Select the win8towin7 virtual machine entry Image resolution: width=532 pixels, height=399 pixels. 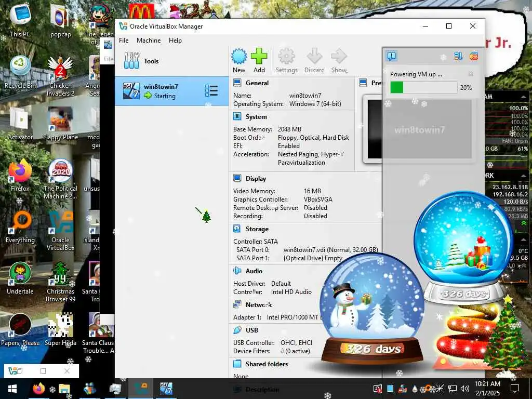(171, 91)
